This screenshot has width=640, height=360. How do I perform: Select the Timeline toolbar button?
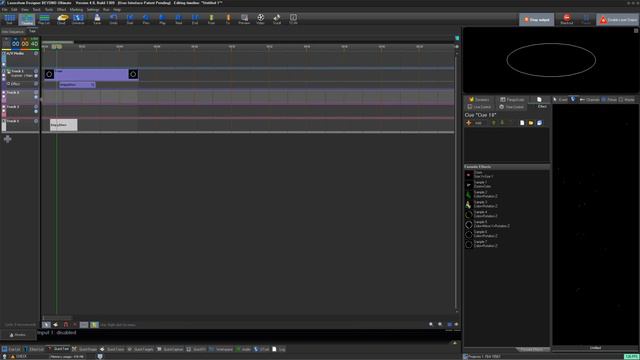point(27,19)
